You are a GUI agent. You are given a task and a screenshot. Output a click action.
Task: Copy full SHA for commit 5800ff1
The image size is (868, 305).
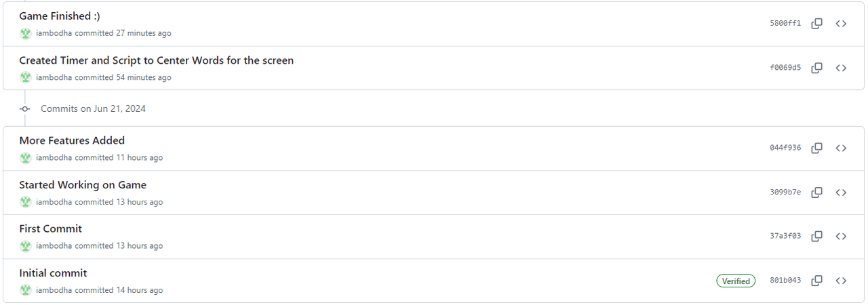pos(817,24)
